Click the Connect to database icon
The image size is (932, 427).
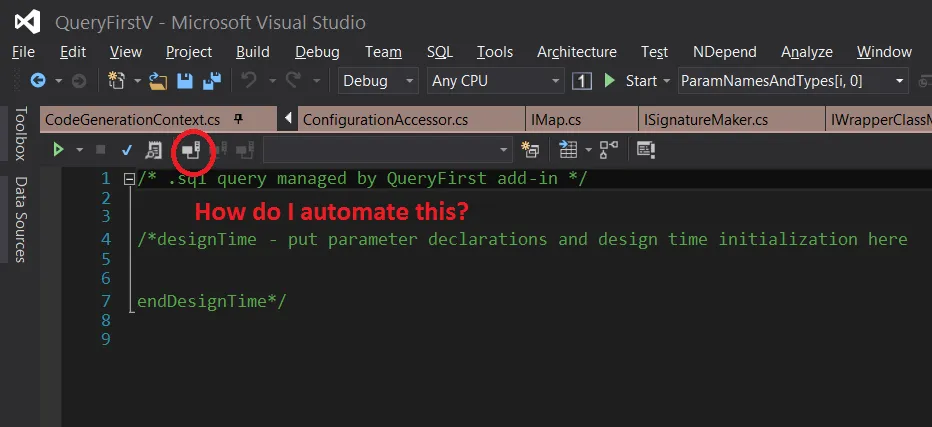click(191, 150)
